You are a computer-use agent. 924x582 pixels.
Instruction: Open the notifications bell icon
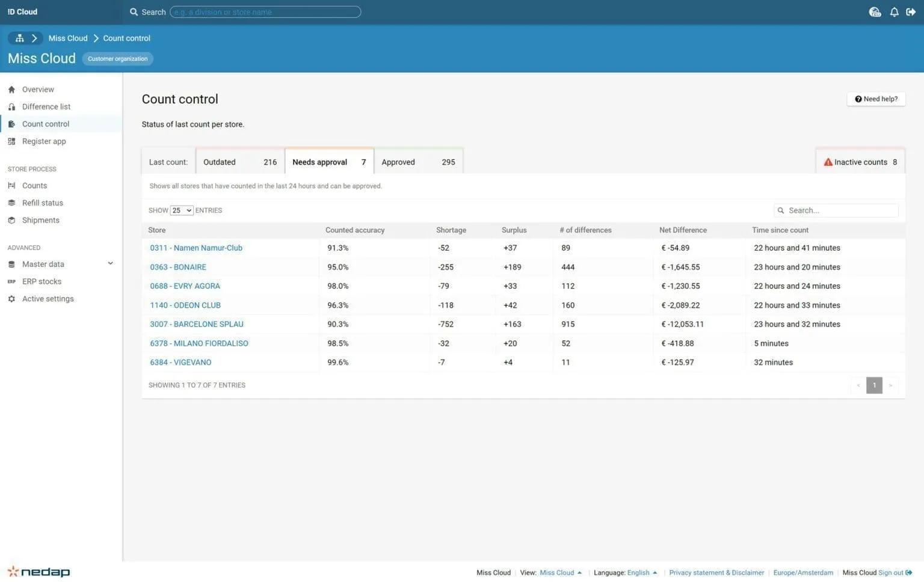tap(895, 11)
